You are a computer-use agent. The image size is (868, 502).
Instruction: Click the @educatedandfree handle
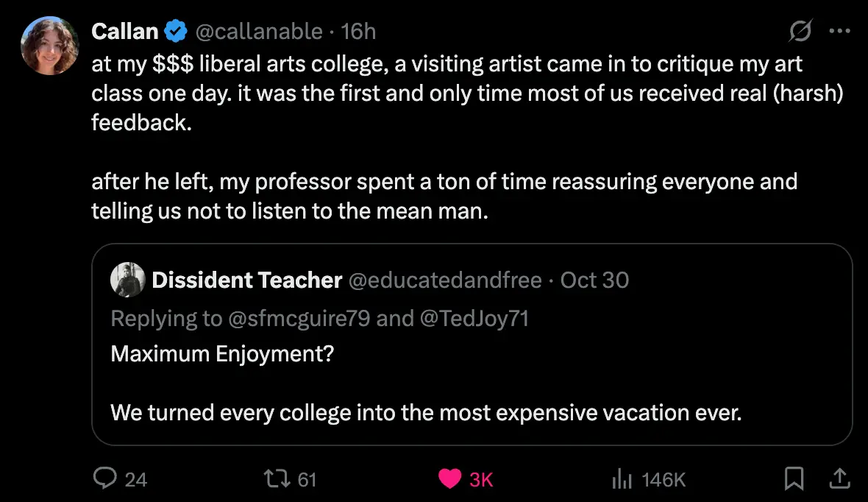click(x=444, y=280)
